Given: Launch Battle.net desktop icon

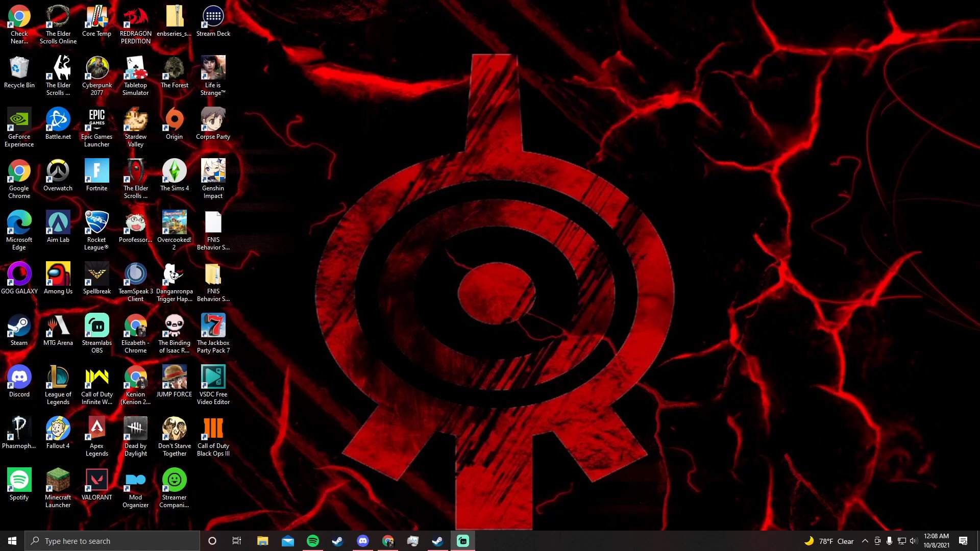Looking at the screenshot, I should (58, 124).
